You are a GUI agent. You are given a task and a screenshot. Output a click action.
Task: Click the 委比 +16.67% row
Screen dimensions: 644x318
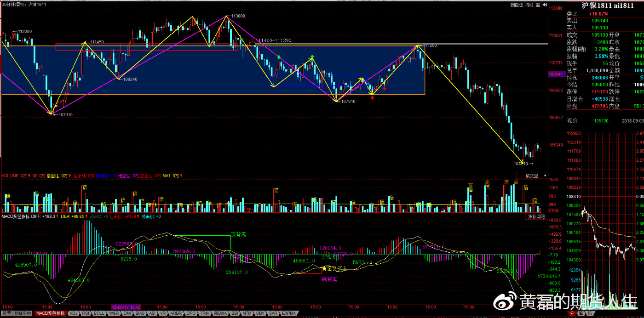604,14
